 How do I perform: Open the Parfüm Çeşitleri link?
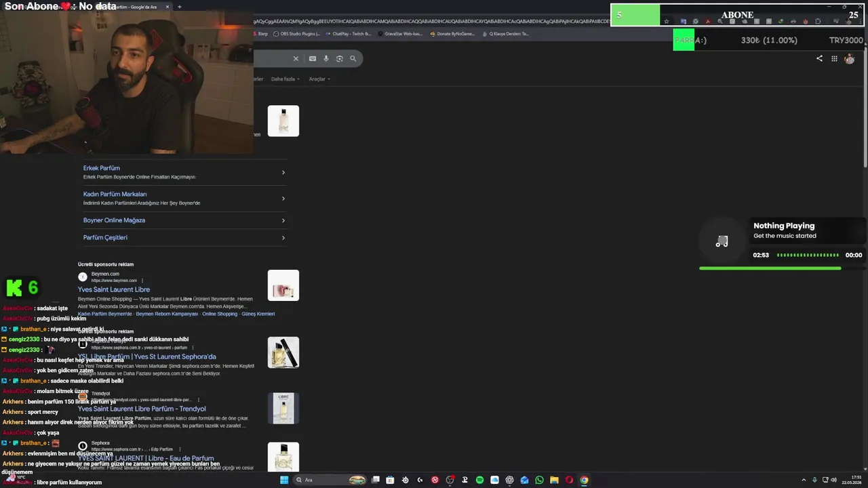[105, 238]
